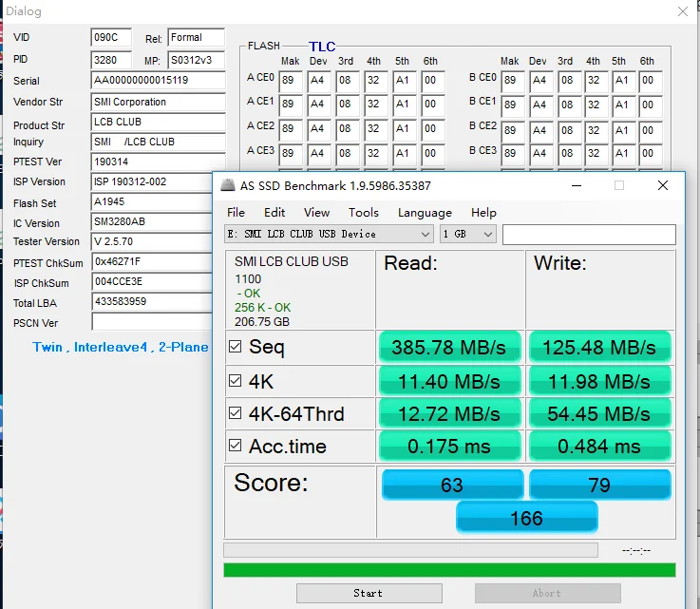Viewport: 700px width, 609px height.
Task: Click the read access time 0.175 ms
Action: [449, 446]
